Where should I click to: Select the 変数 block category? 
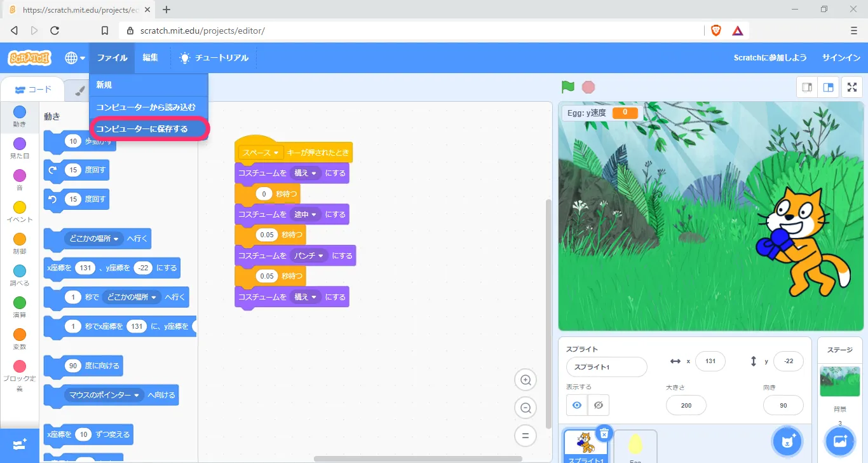[x=20, y=340]
